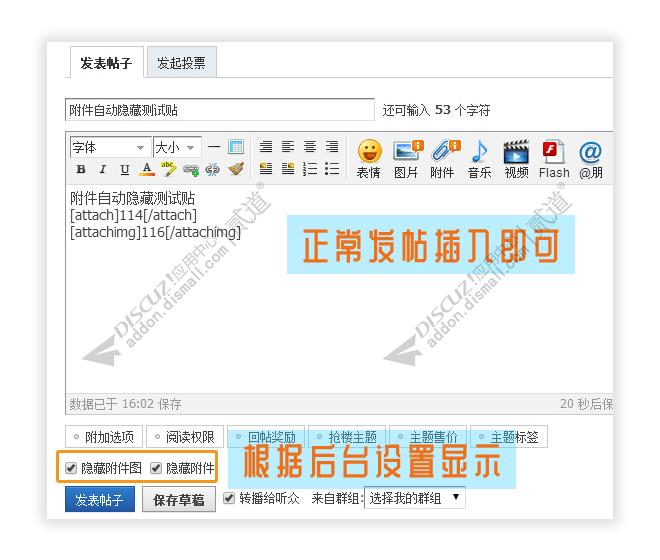
Task: Expand the 选择我的群组 group selector
Action: point(415,498)
